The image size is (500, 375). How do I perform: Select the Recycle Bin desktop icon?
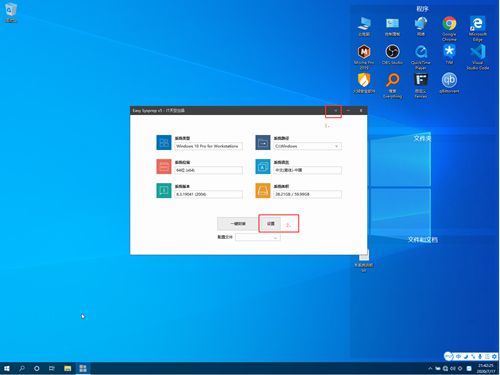coord(10,13)
